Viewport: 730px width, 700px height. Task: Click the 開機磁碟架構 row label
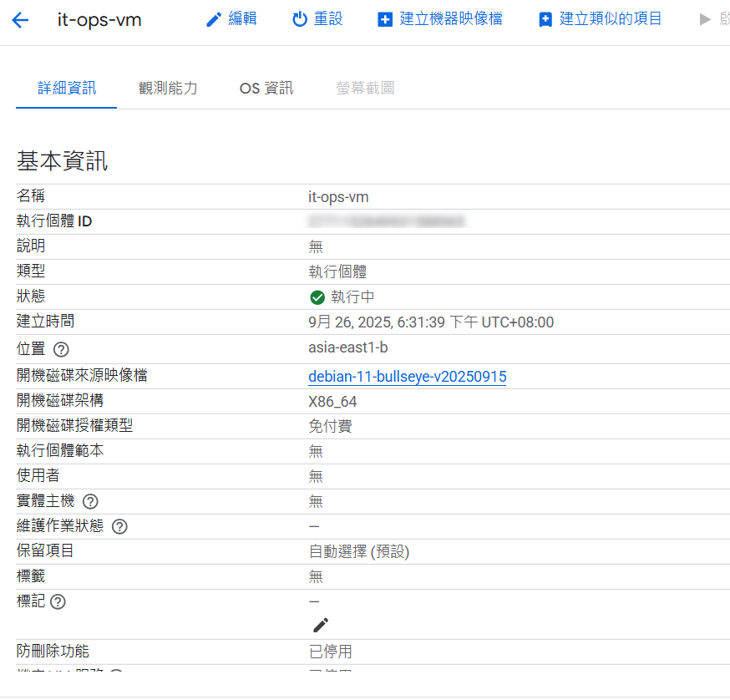(60, 400)
